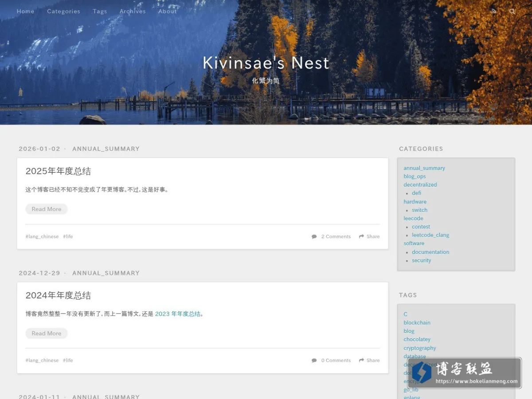Click Read More under 2024年年度总结
Viewport: 532px width, 399px height.
[x=47, y=333]
